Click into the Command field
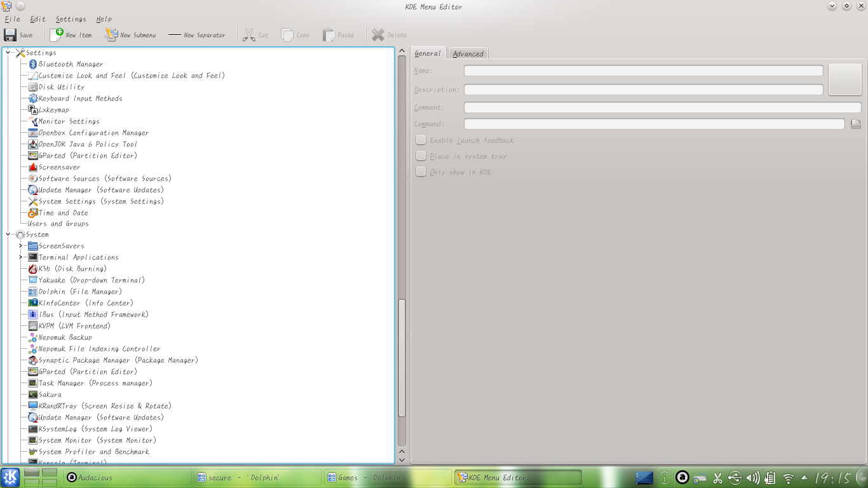 (x=654, y=124)
